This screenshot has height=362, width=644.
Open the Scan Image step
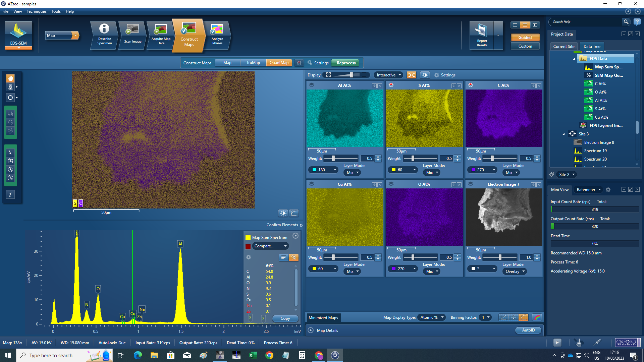pos(132,35)
